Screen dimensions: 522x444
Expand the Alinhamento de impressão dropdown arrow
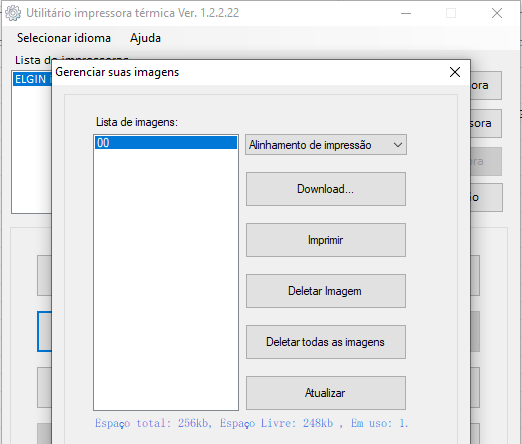397,145
